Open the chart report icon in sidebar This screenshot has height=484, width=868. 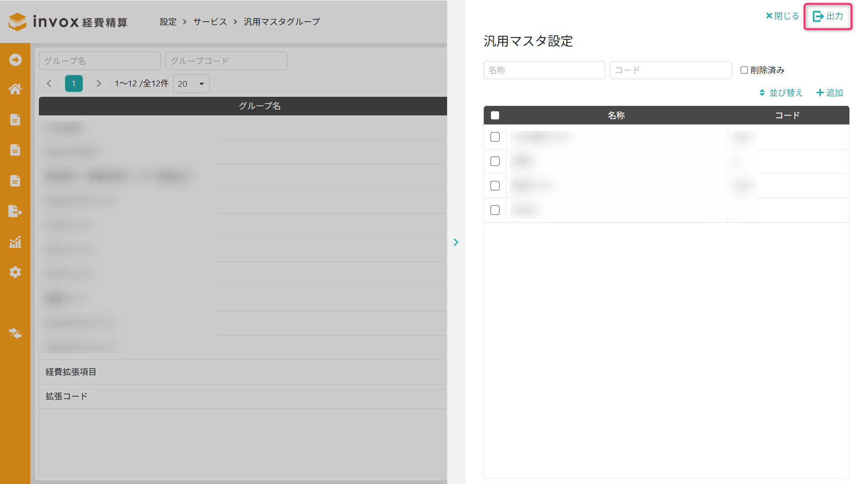point(15,242)
